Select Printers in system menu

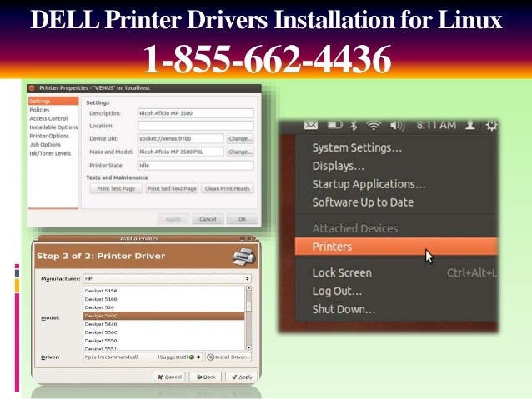pos(396,247)
